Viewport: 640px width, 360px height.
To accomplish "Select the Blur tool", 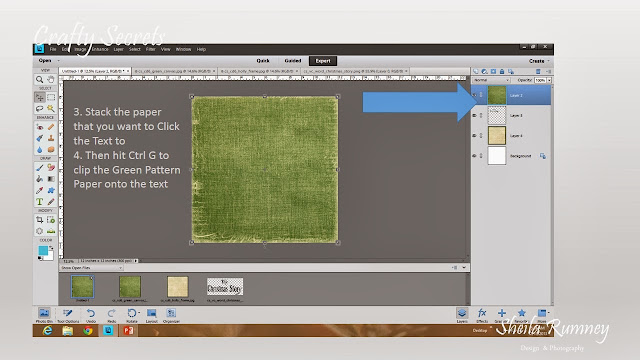I will (40, 149).
